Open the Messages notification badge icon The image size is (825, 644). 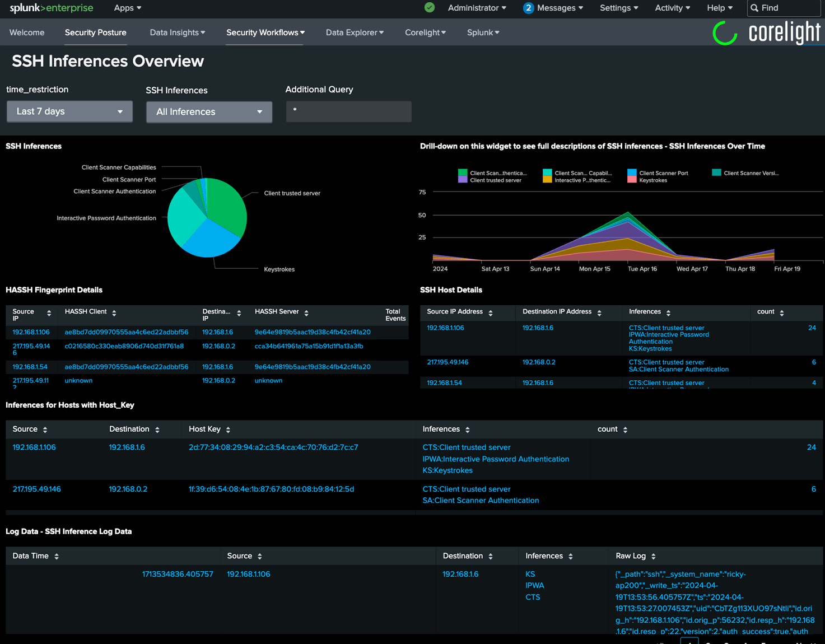pyautogui.click(x=527, y=8)
